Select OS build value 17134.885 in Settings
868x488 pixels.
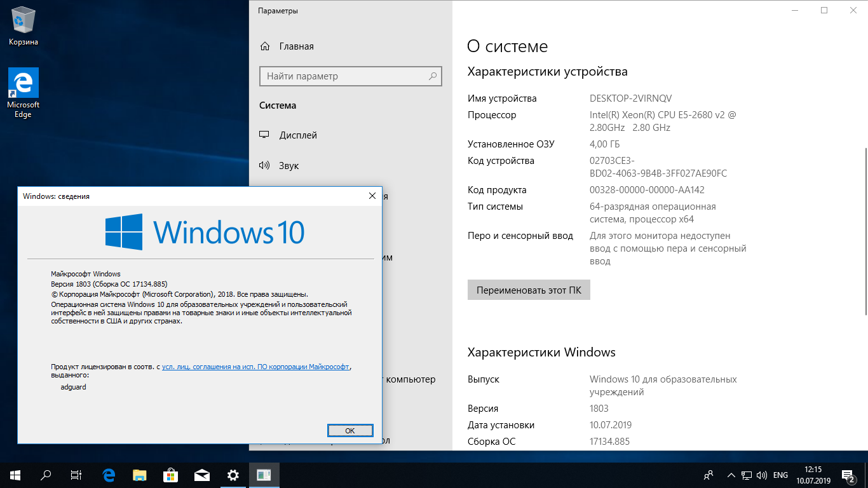tap(609, 442)
